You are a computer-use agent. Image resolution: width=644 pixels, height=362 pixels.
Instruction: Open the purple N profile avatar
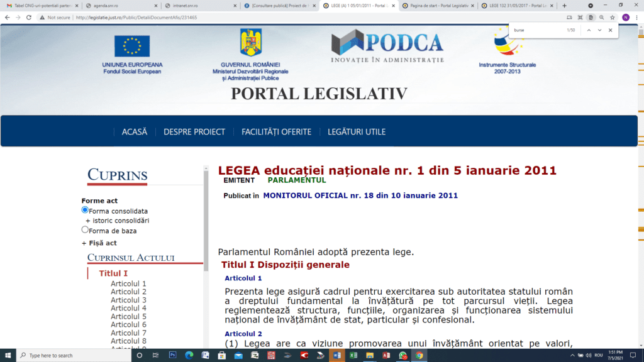[626, 18]
